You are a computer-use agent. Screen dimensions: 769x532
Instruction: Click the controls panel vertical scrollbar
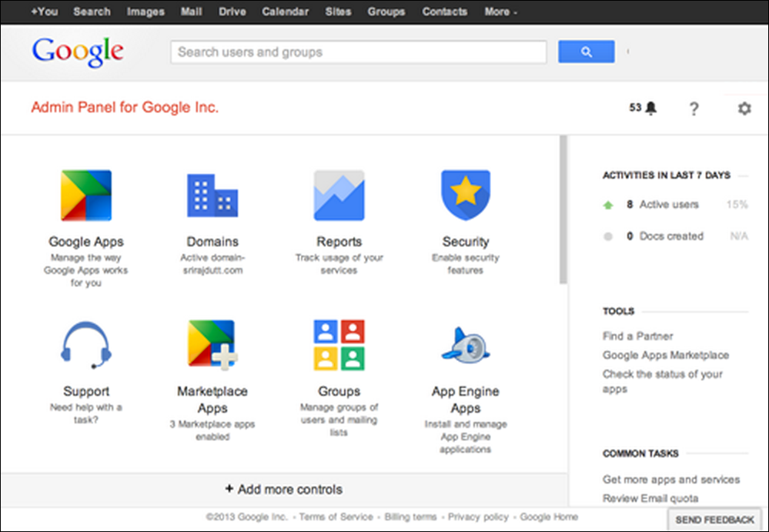coord(563,209)
